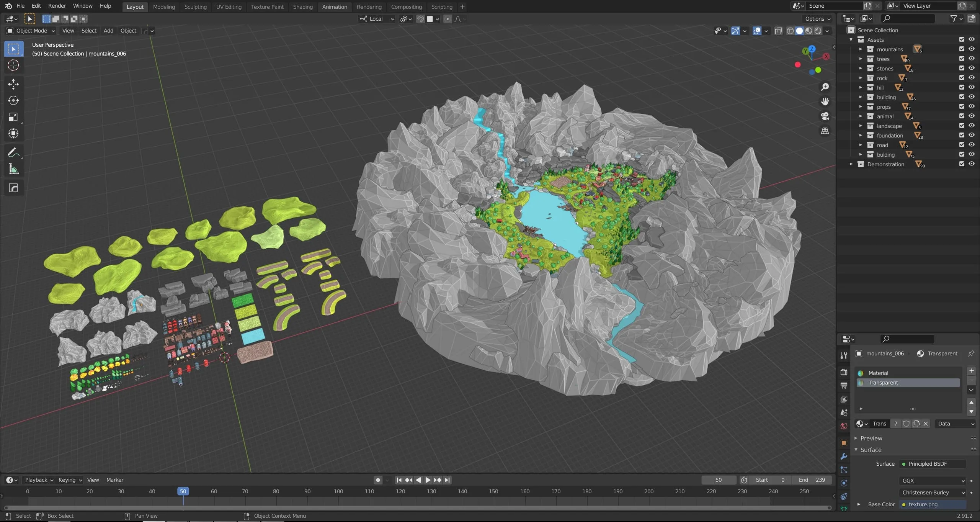The width and height of the screenshot is (980, 522).
Task: Open the Object properties tab
Action: [x=844, y=443]
